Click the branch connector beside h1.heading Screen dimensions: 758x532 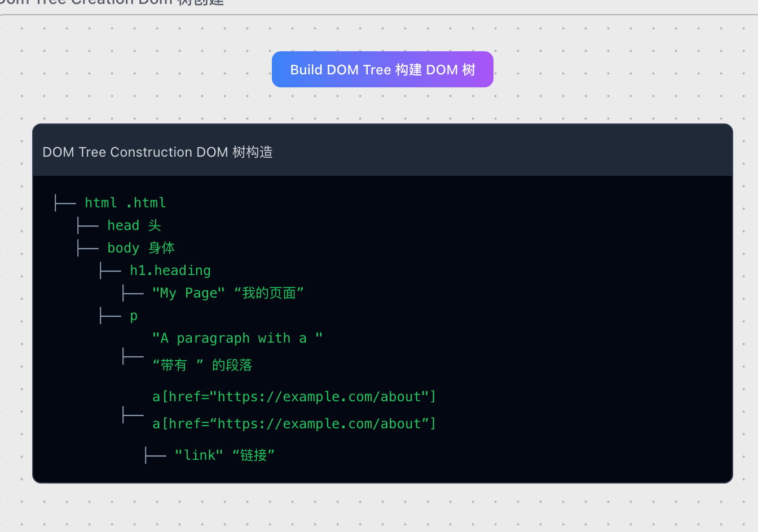coord(110,271)
